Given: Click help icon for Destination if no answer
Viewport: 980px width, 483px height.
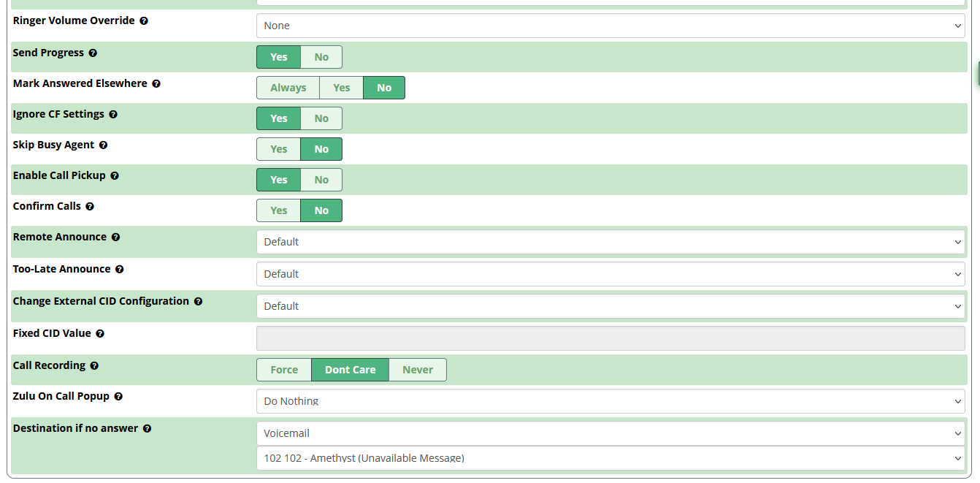Looking at the screenshot, I should (x=147, y=429).
